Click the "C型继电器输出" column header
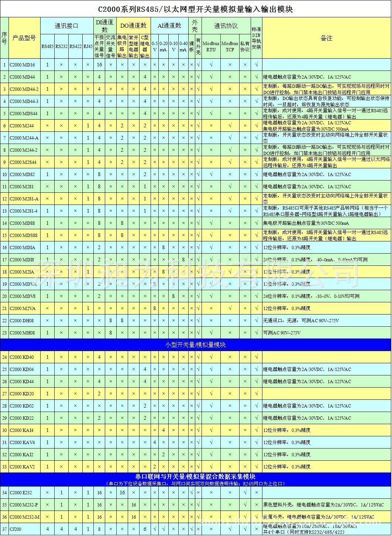 [x=145, y=47]
